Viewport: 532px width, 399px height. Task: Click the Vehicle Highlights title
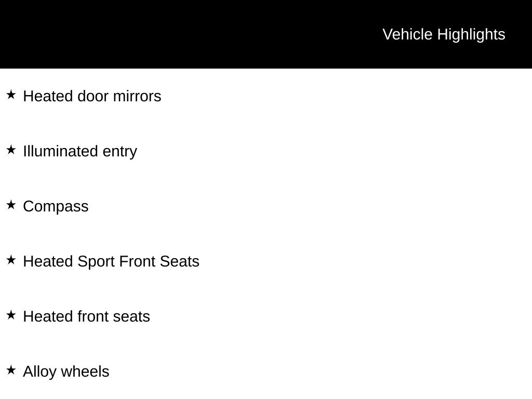click(444, 34)
